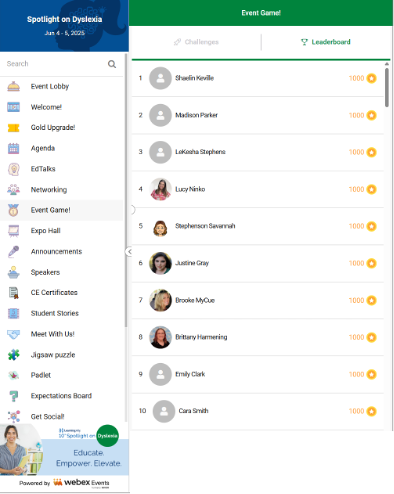The image size is (394, 494).
Task: Open Networking in the sidebar
Action: 62,190
